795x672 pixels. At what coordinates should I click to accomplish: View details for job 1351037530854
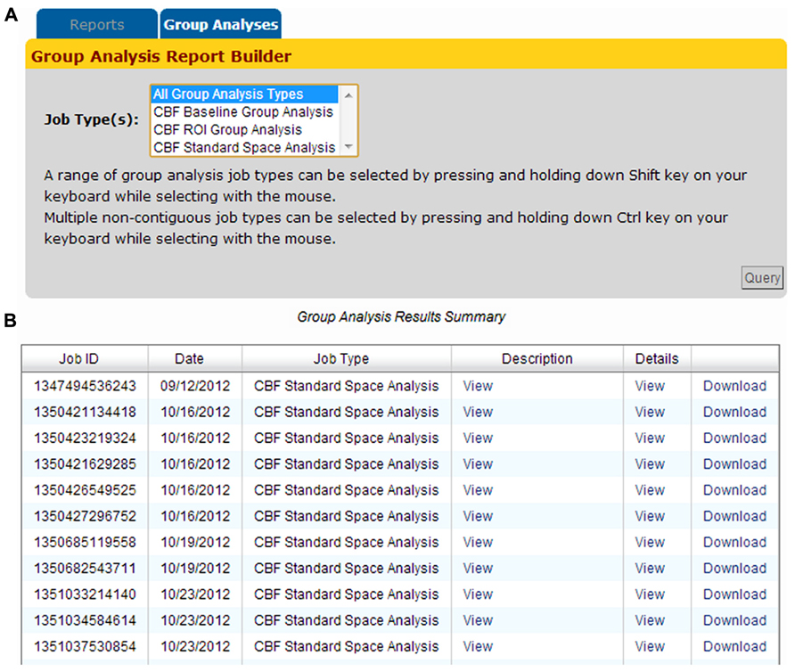[650, 646]
